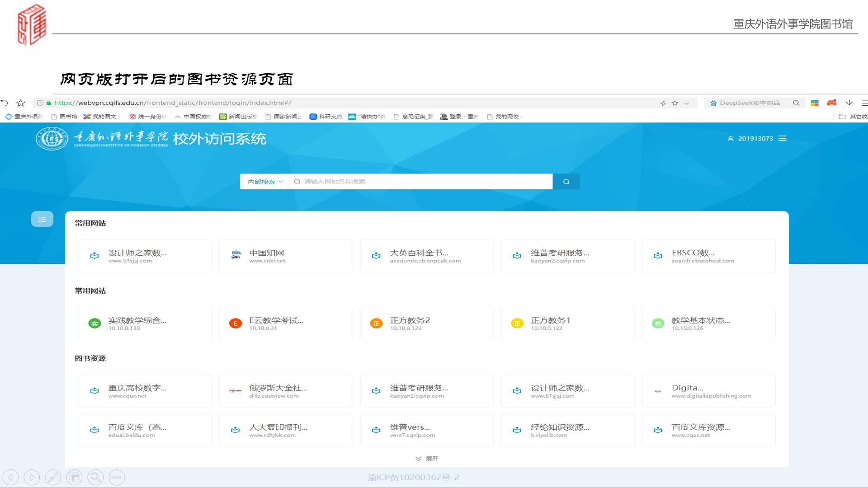Go to next slide arrow button
The height and width of the screenshot is (488, 868).
(32, 477)
